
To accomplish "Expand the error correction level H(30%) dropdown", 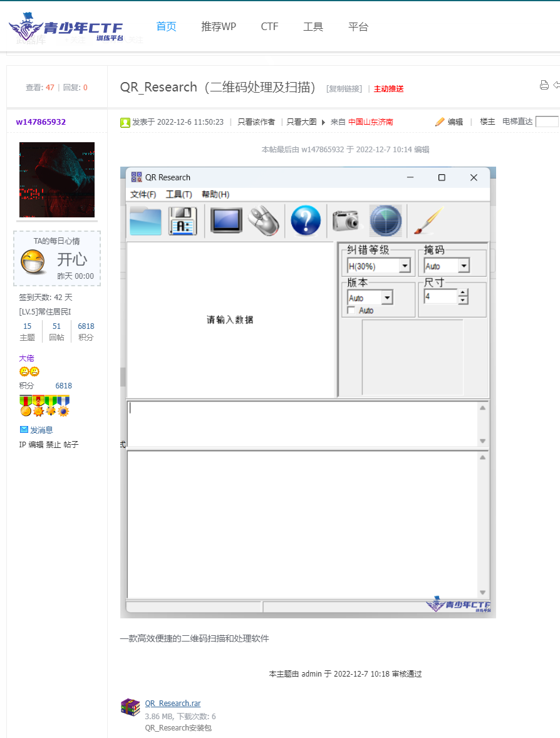I will click(x=405, y=266).
